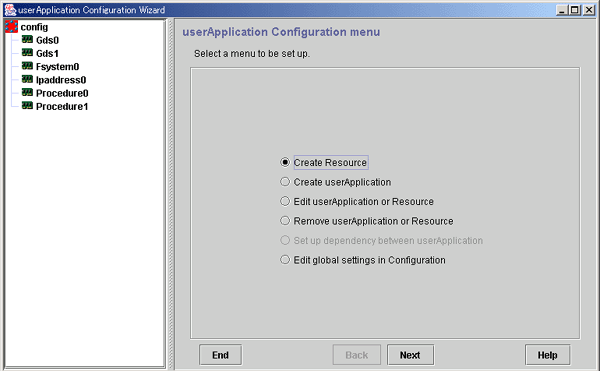Select Procedure1 in the tree
Image resolution: width=600 pixels, height=371 pixels.
(62, 107)
